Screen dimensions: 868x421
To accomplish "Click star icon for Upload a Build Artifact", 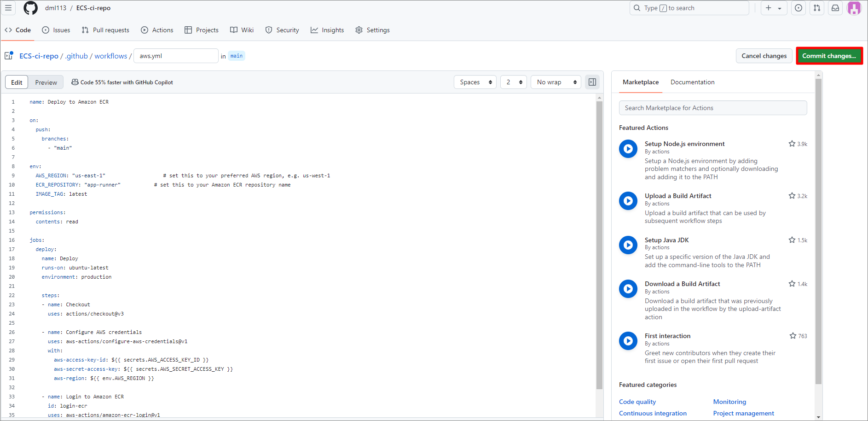I will (792, 196).
